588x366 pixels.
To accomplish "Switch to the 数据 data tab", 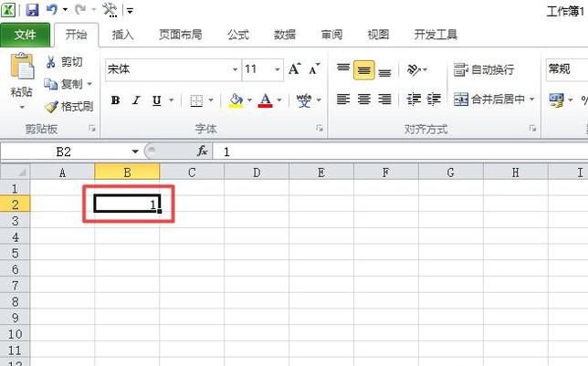I will (285, 35).
